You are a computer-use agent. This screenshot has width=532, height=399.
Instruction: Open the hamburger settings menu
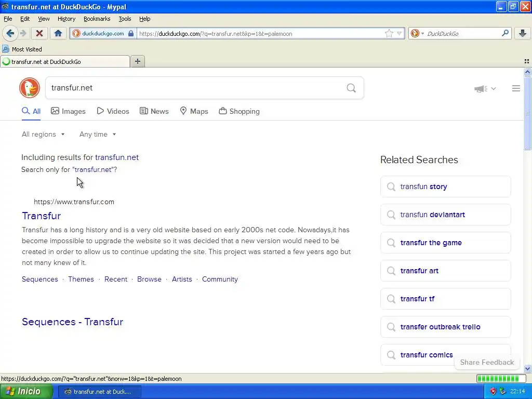click(x=516, y=88)
